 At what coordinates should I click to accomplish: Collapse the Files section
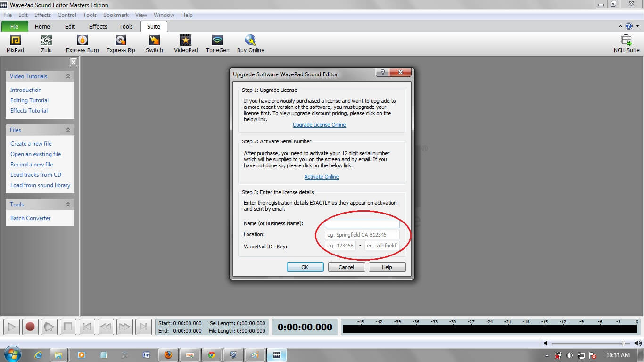68,130
